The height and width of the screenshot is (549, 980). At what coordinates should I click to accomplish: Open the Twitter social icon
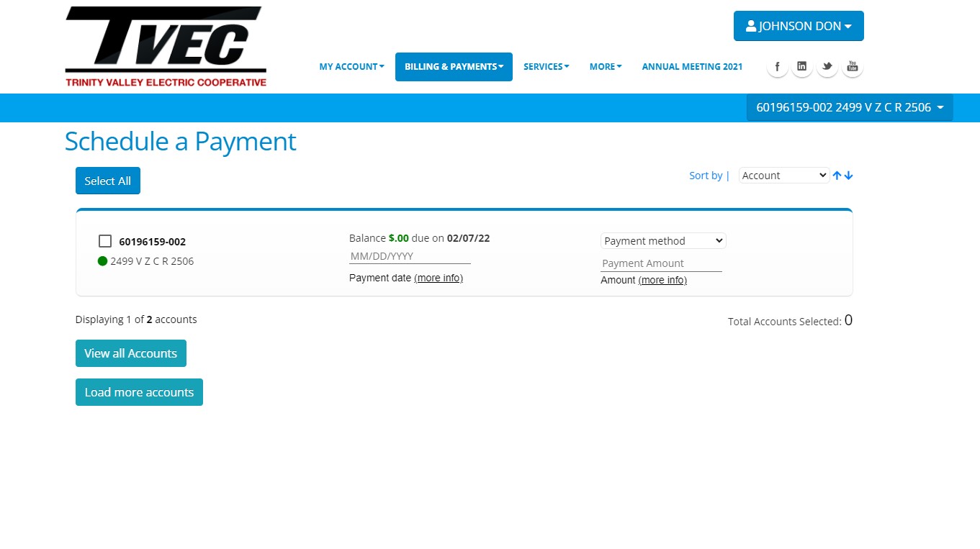pyautogui.click(x=827, y=67)
